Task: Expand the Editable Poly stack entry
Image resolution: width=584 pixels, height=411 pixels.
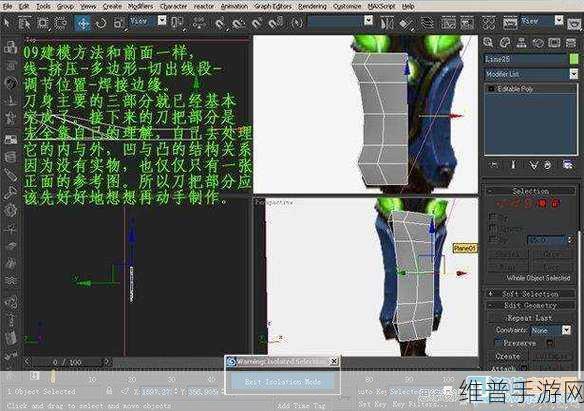Action: click(491, 89)
